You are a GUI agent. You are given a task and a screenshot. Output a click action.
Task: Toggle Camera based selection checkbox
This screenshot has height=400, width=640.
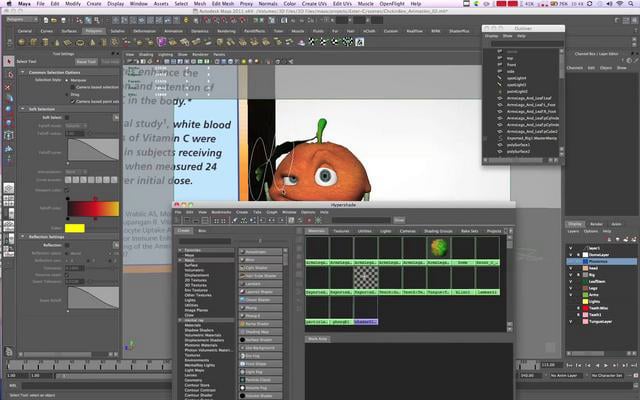point(73,87)
